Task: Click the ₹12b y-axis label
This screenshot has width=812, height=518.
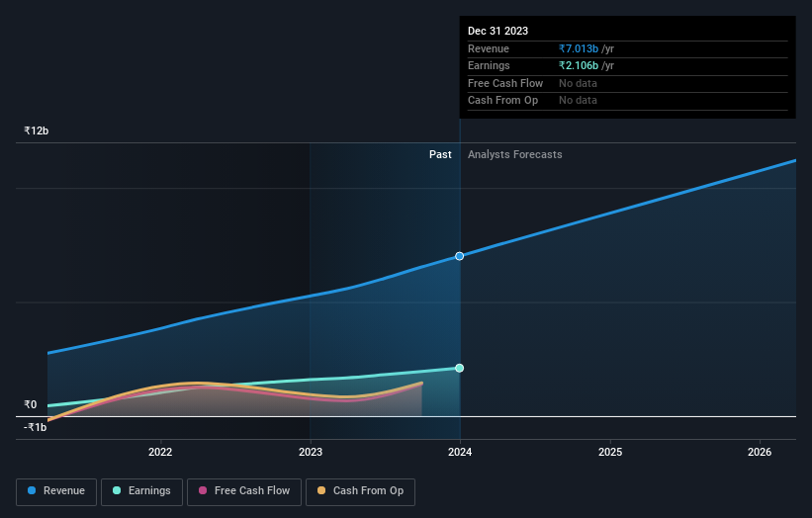Action: click(37, 130)
